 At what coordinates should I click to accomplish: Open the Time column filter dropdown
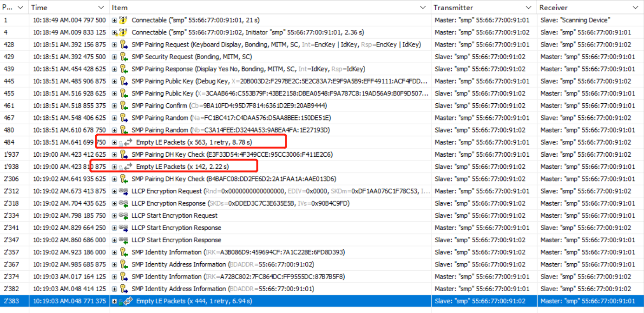100,7
